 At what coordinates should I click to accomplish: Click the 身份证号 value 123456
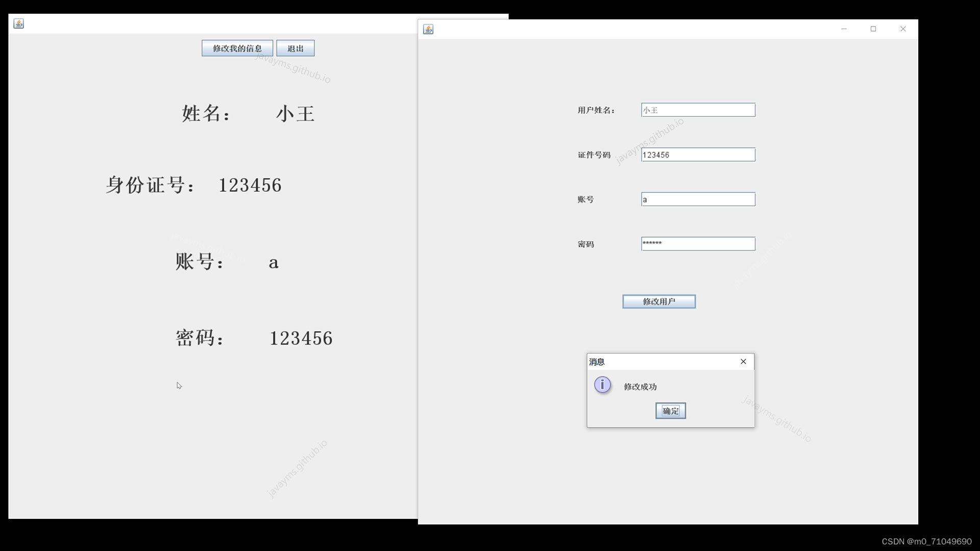tap(250, 185)
